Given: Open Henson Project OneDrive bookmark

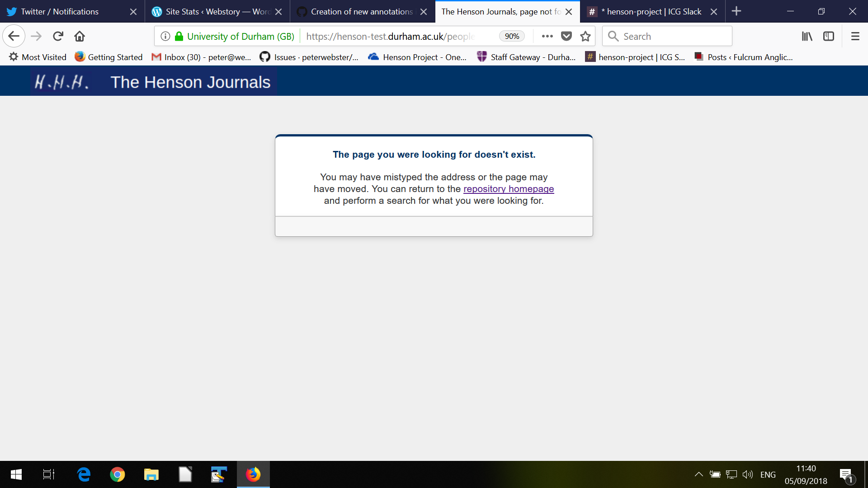Looking at the screenshot, I should point(417,57).
